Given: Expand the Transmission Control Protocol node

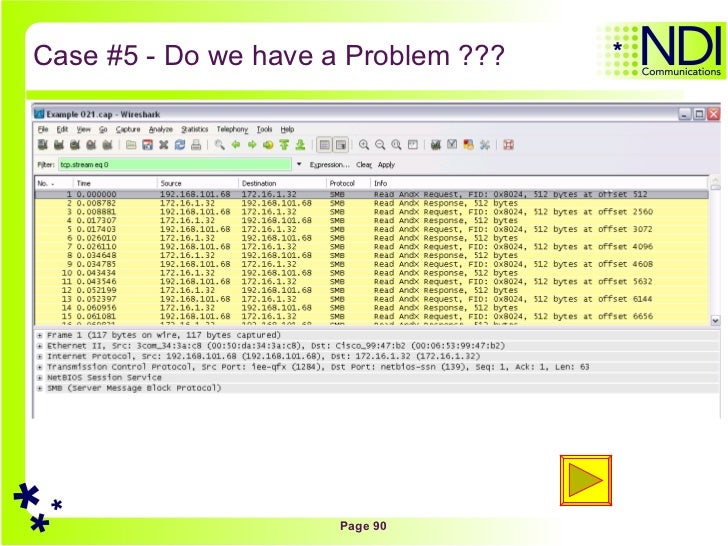Looking at the screenshot, I should pos(40,367).
